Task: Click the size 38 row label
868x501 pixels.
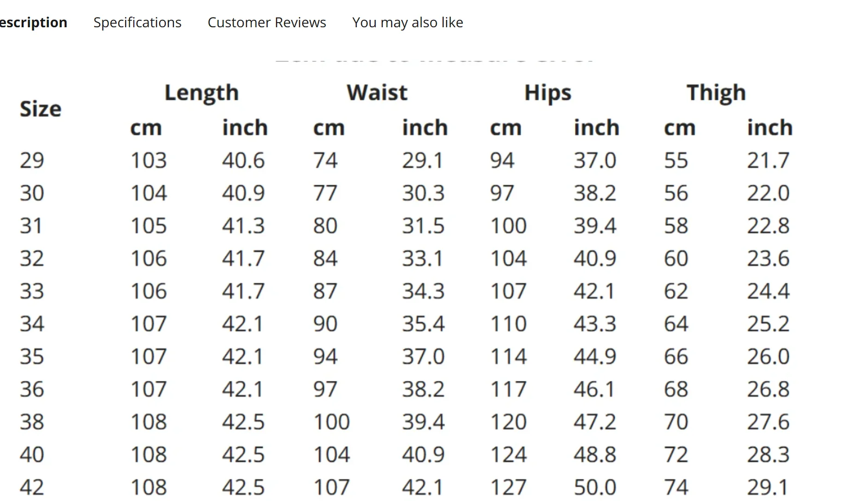Action: click(32, 422)
